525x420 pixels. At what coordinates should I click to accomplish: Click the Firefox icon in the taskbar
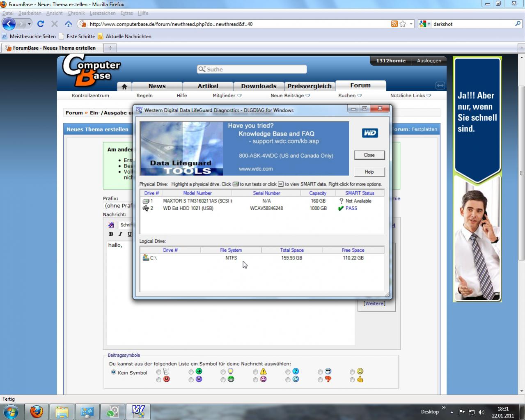point(37,411)
